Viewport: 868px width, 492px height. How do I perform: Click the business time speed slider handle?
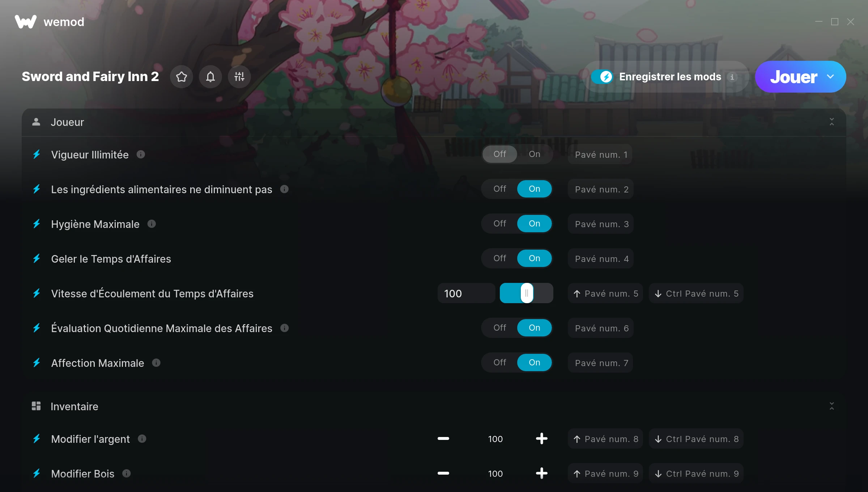coord(527,293)
